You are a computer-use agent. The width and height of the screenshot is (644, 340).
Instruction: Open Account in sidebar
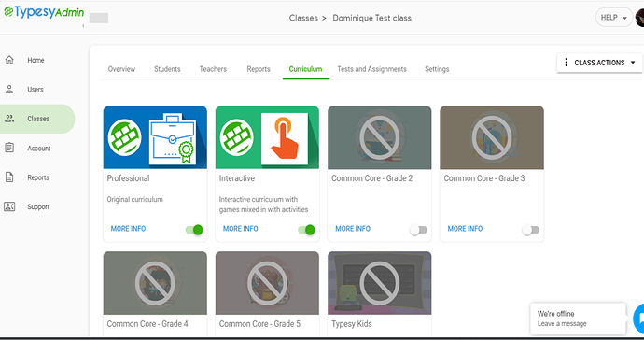click(x=39, y=149)
